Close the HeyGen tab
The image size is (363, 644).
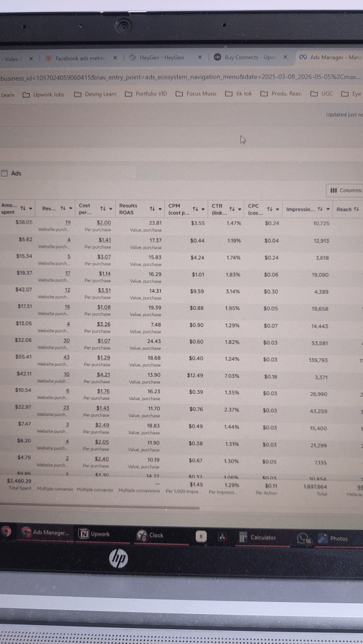coord(200,57)
